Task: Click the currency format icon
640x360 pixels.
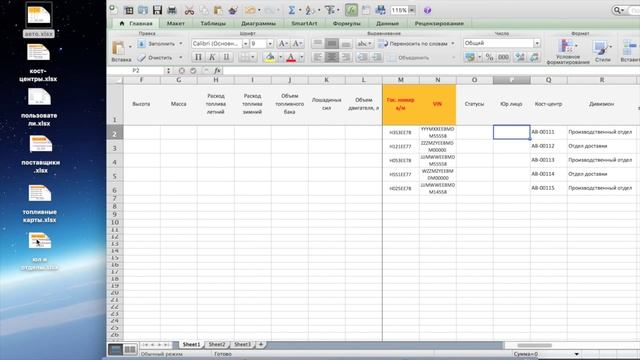Action: click(470, 57)
